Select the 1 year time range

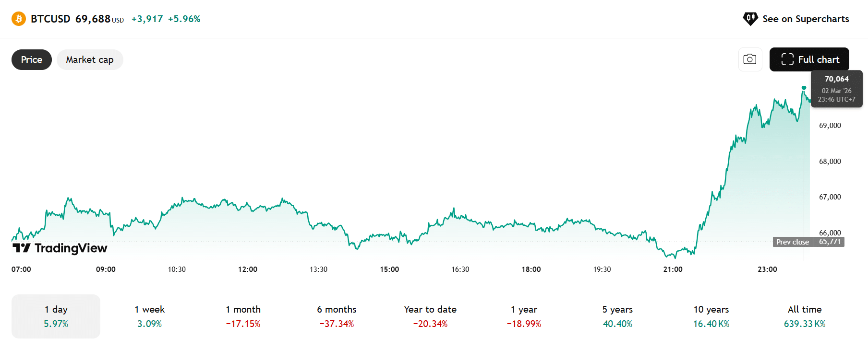pyautogui.click(x=524, y=316)
